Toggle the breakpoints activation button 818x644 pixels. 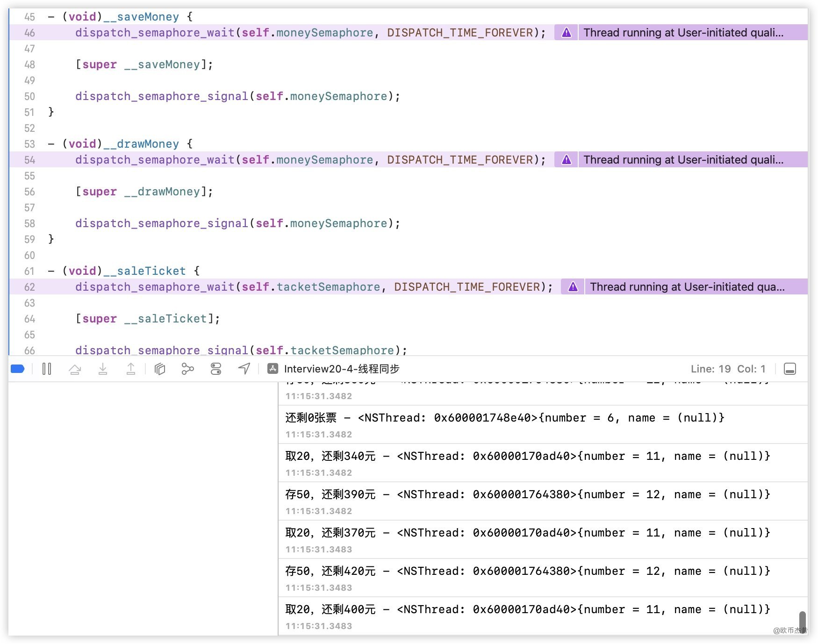click(17, 369)
